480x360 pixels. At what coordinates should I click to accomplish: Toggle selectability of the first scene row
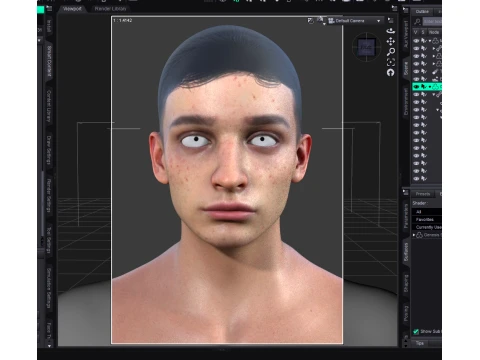[x=424, y=41]
